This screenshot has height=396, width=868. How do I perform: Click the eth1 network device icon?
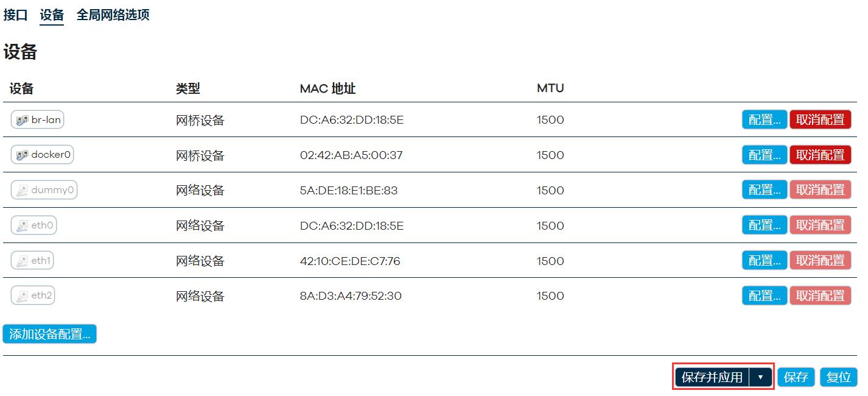(x=22, y=261)
